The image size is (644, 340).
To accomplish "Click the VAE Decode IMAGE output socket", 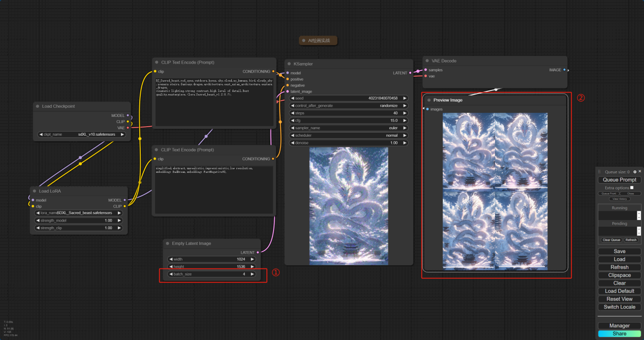I will (564, 70).
